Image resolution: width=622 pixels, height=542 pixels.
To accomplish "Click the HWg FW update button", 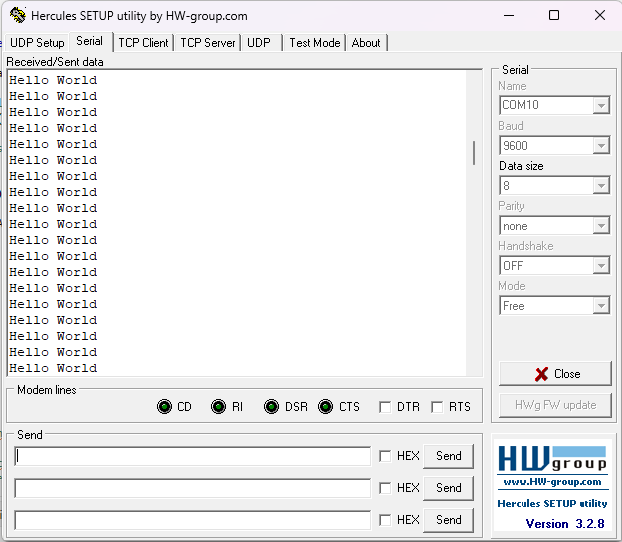I will pos(555,405).
